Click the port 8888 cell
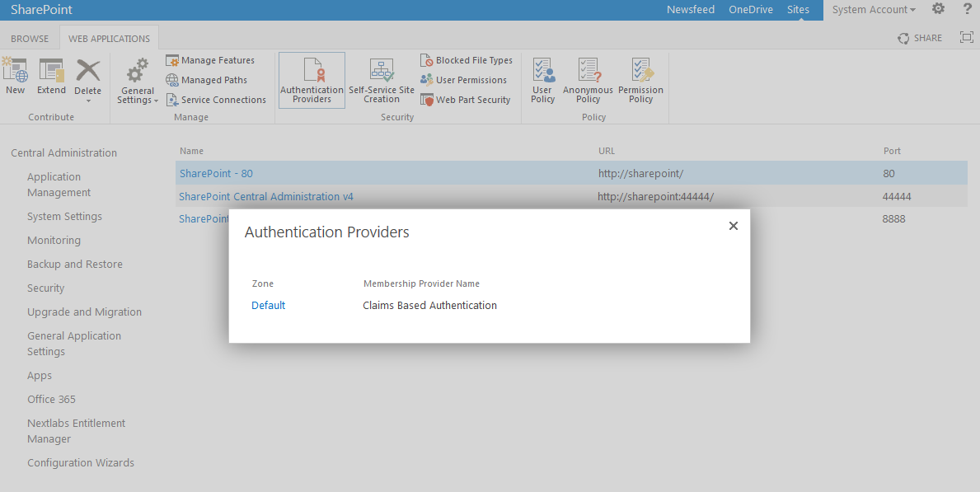This screenshot has width=980, height=492. click(893, 219)
